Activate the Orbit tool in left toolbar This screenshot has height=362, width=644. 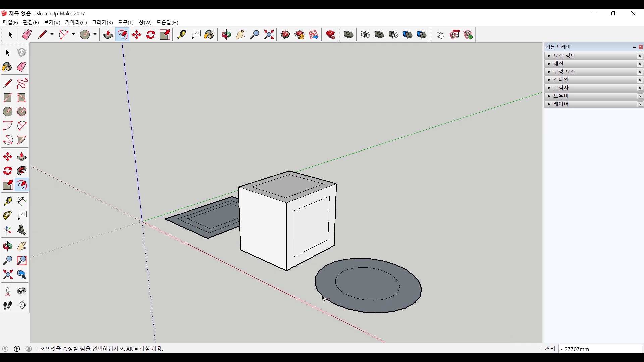click(x=7, y=246)
